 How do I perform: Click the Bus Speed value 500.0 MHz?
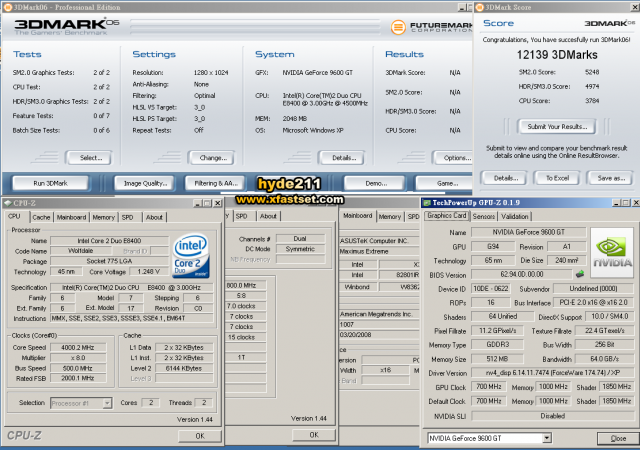click(x=78, y=368)
